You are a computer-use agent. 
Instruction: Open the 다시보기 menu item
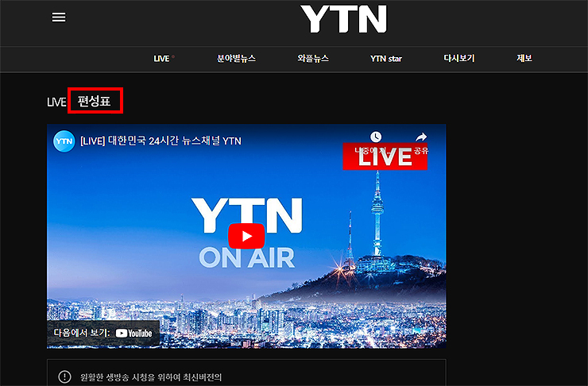pyautogui.click(x=459, y=59)
